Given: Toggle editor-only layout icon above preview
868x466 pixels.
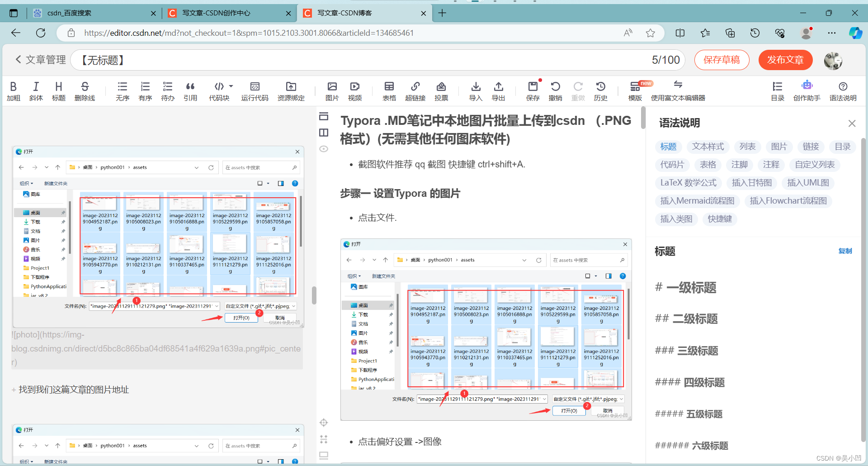Looking at the screenshot, I should tap(324, 116).
